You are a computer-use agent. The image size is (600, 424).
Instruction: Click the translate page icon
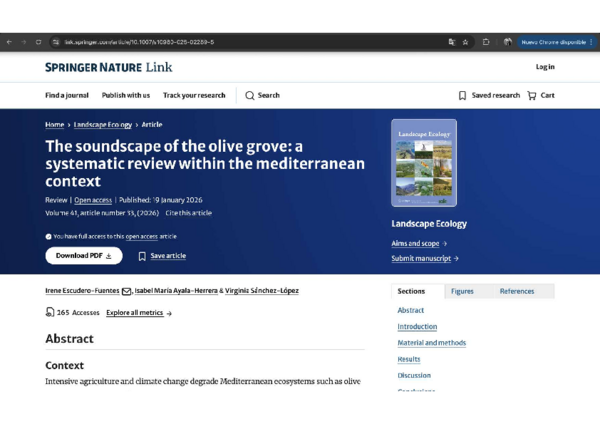(452, 42)
